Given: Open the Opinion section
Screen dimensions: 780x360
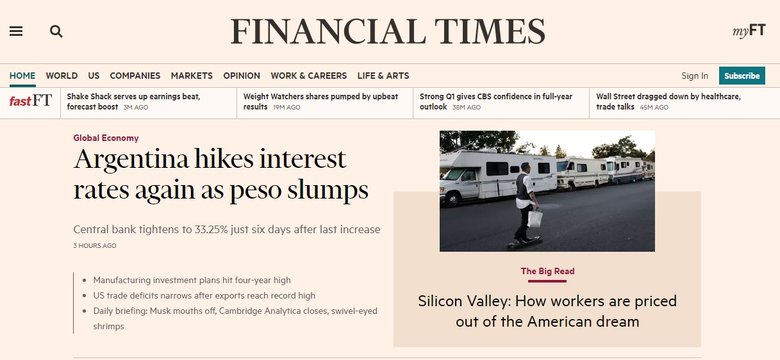Looking at the screenshot, I should (x=242, y=76).
